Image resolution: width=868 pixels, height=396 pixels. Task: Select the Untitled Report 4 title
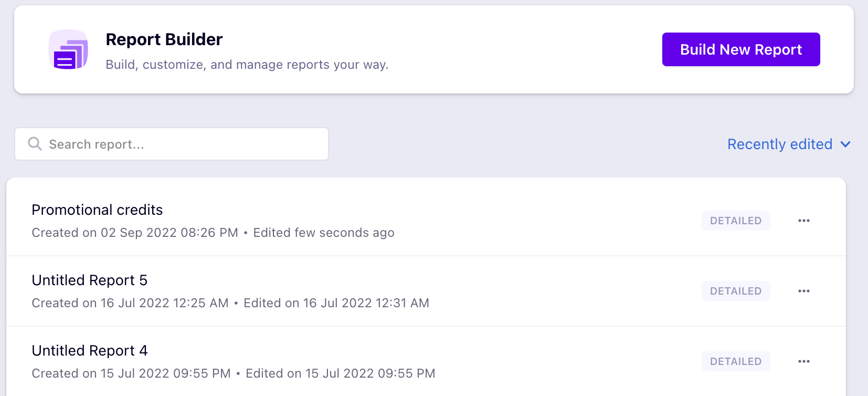tap(89, 351)
